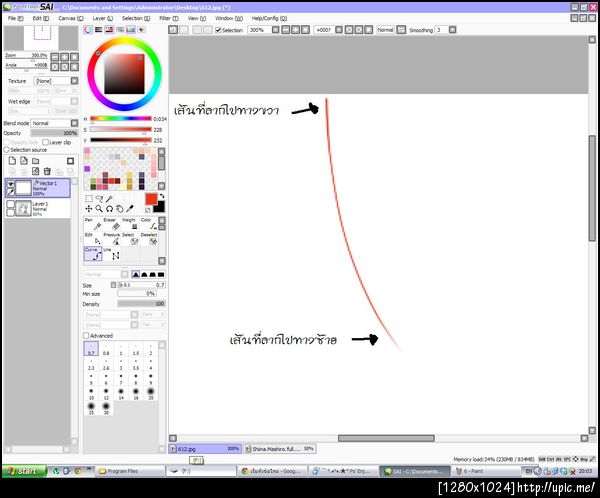Adjust the layer Opacity slider
600x498 pixels.
coord(54,133)
